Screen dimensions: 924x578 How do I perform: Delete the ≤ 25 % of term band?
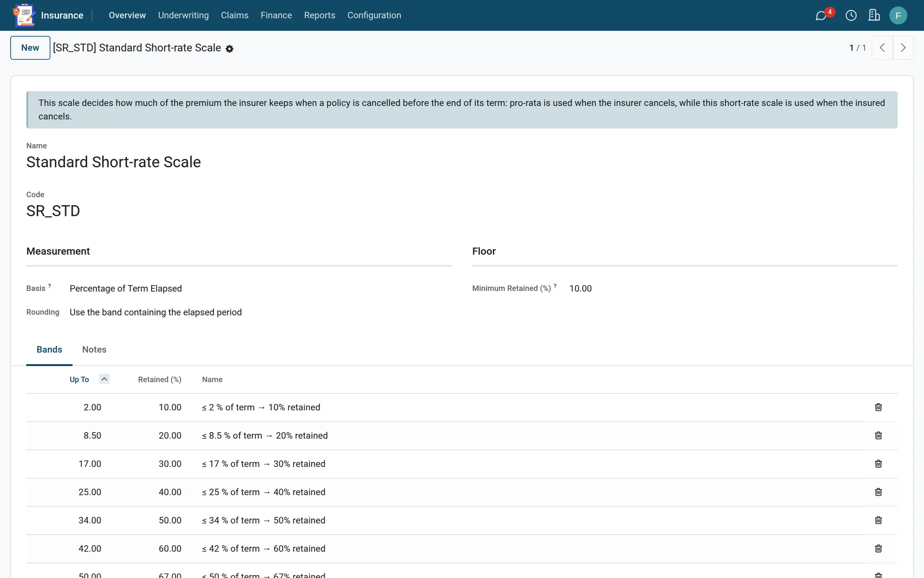point(878,492)
